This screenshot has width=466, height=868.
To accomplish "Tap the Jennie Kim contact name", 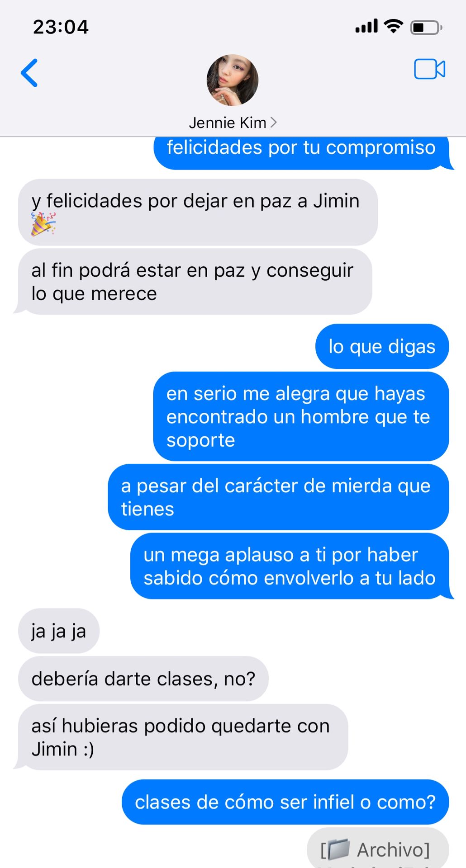I will pos(228,123).
